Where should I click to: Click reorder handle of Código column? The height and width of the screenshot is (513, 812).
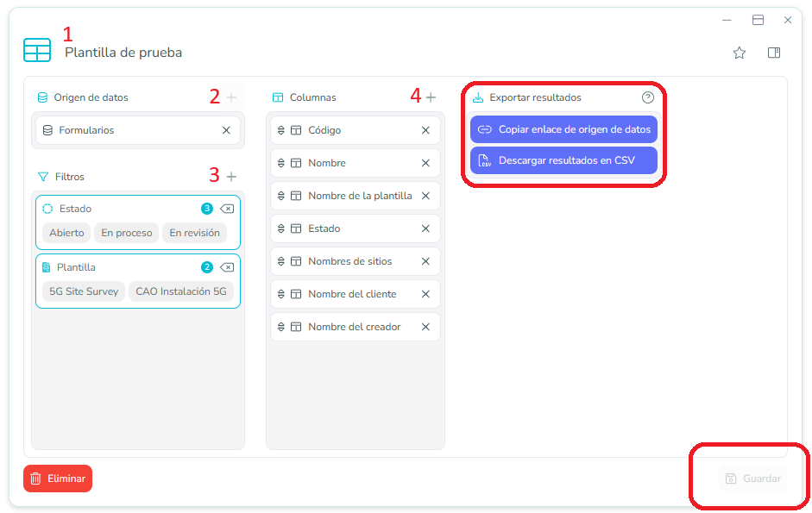click(x=281, y=130)
